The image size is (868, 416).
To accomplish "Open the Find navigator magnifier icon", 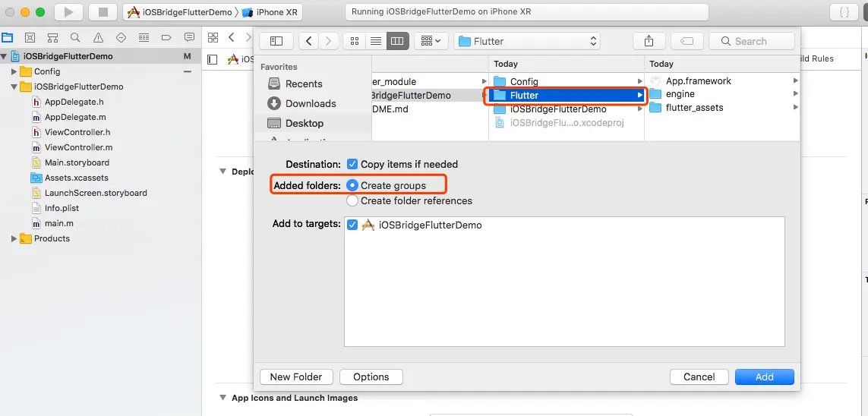I will (x=75, y=38).
